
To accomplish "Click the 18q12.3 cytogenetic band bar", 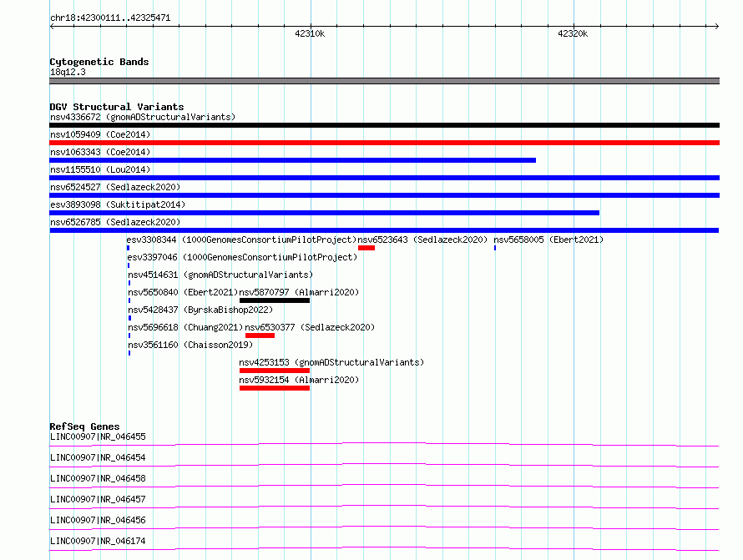I will point(384,81).
